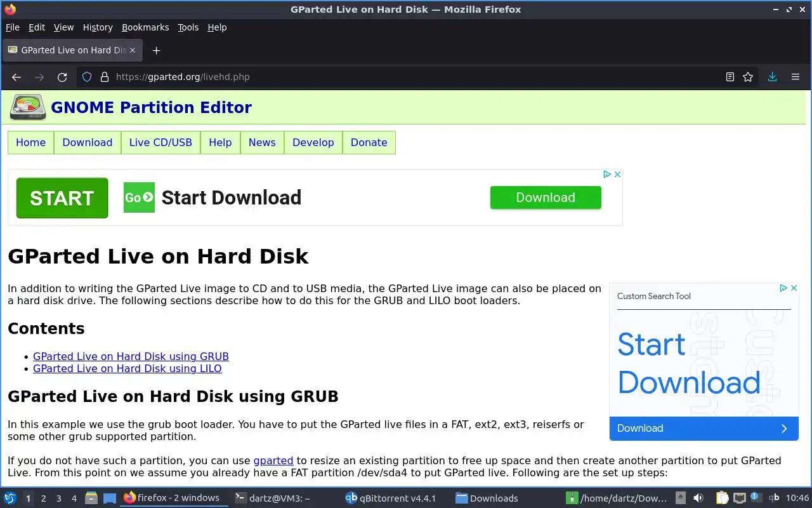
Task: Click the removable media eject tray icon
Action: (680, 498)
